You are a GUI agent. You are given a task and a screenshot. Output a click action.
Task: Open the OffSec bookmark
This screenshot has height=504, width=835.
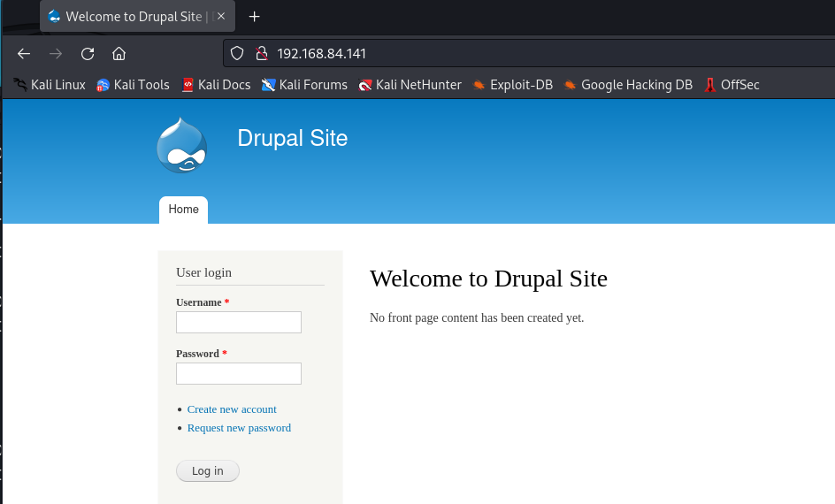click(x=732, y=85)
